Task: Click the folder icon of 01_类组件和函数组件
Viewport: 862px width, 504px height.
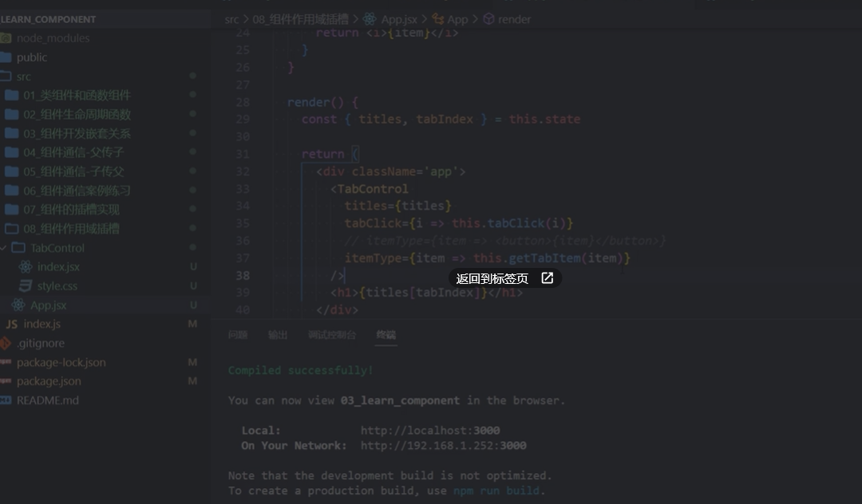Action: [x=11, y=95]
